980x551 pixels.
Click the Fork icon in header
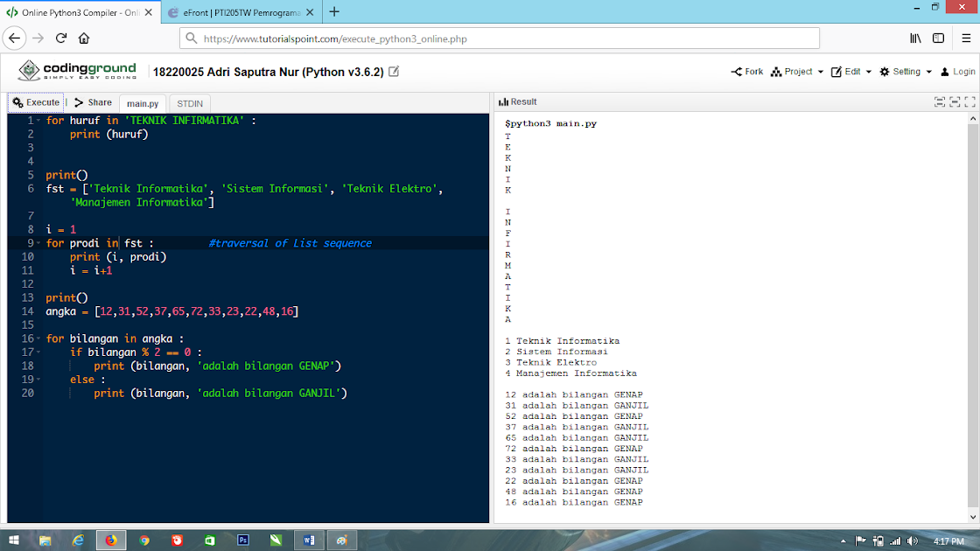[x=747, y=72]
